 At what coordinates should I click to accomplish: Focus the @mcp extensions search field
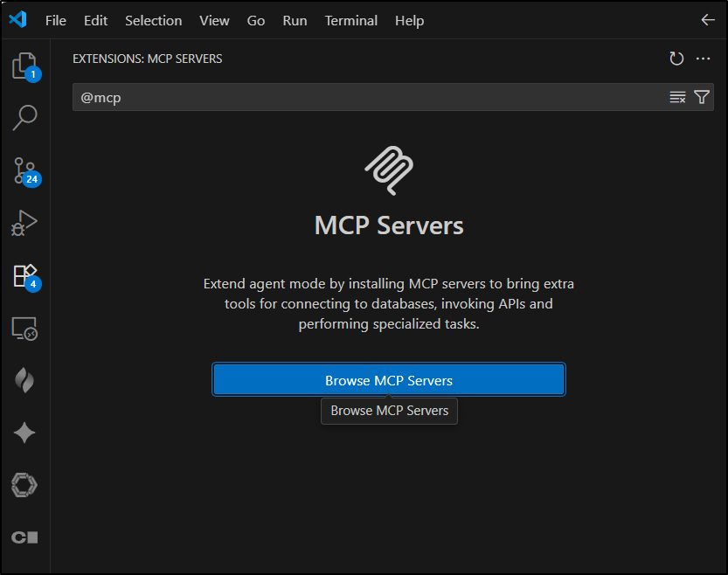(367, 97)
